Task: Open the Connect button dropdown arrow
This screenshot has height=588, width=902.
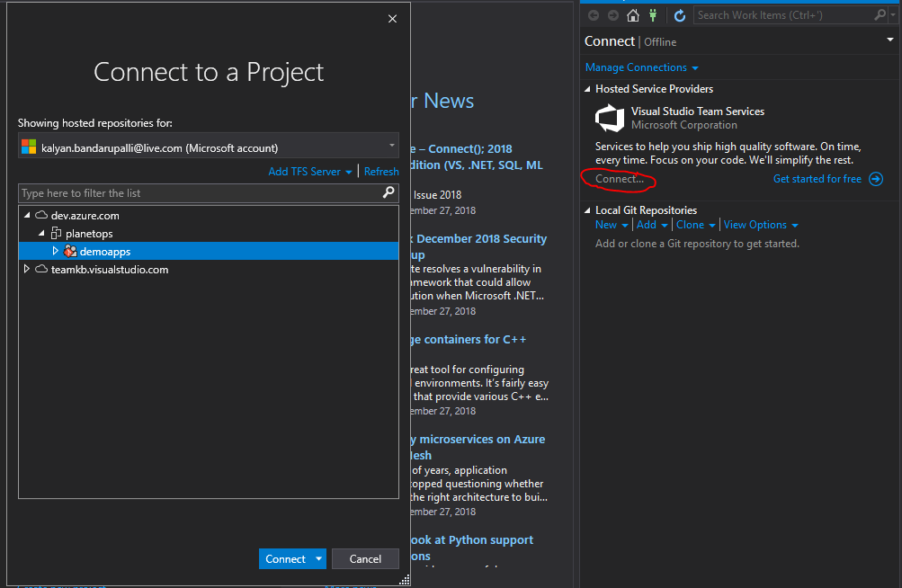Action: [x=318, y=558]
